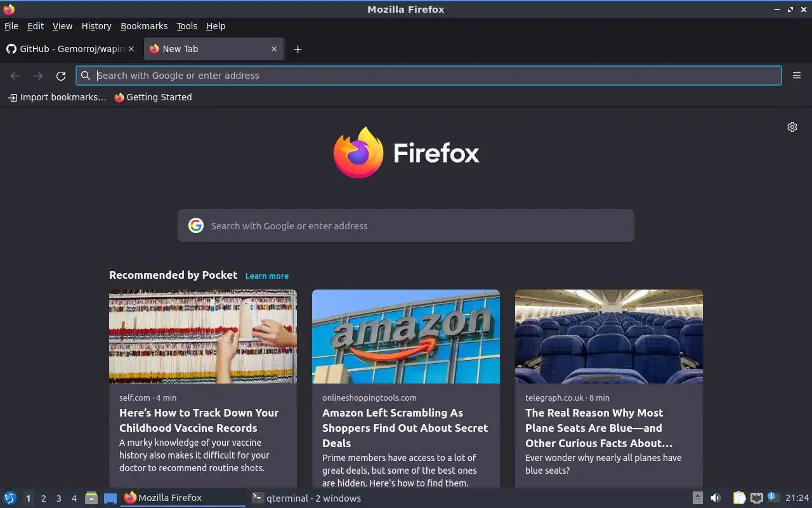Open the History menu
Image resolution: width=812 pixels, height=508 pixels.
(x=96, y=26)
